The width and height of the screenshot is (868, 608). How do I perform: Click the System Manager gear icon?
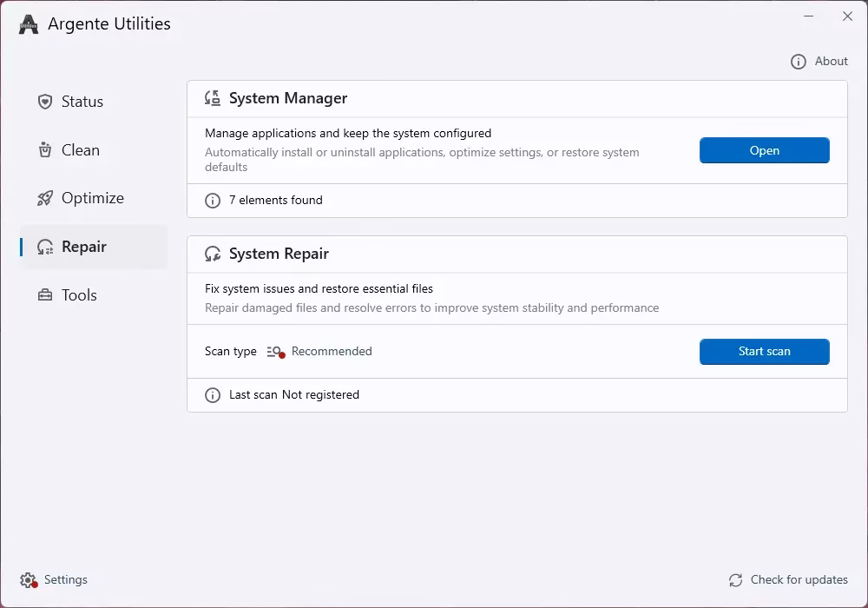tap(212, 97)
